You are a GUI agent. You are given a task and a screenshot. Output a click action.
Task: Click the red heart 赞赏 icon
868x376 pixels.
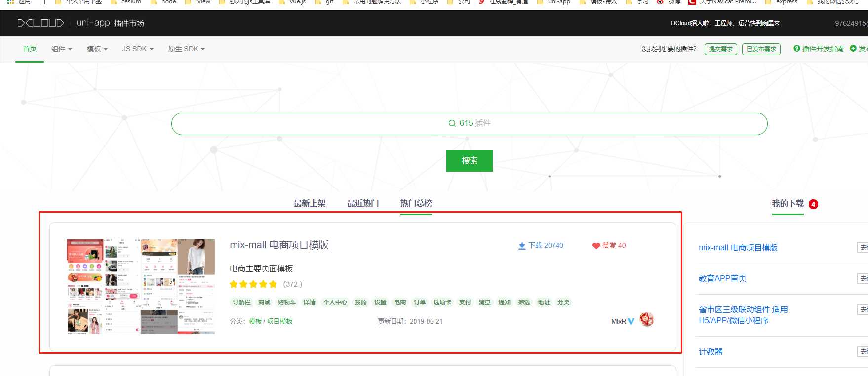click(596, 246)
